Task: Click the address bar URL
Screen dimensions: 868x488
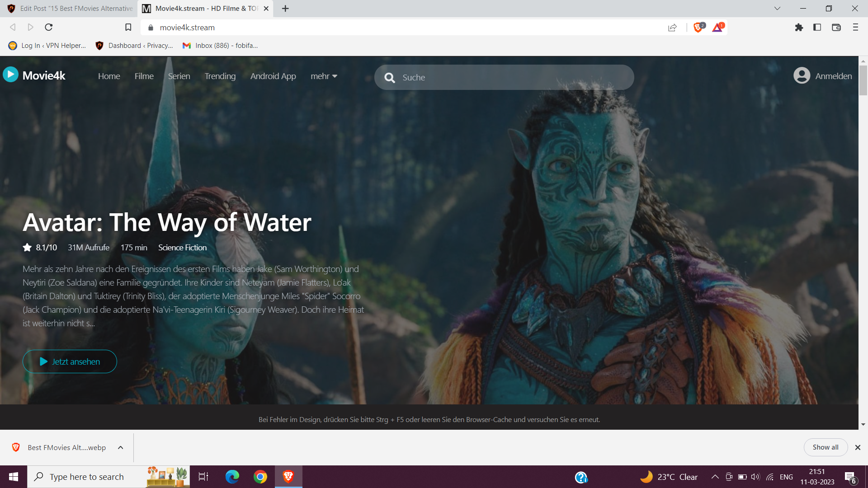Action: [x=187, y=28]
